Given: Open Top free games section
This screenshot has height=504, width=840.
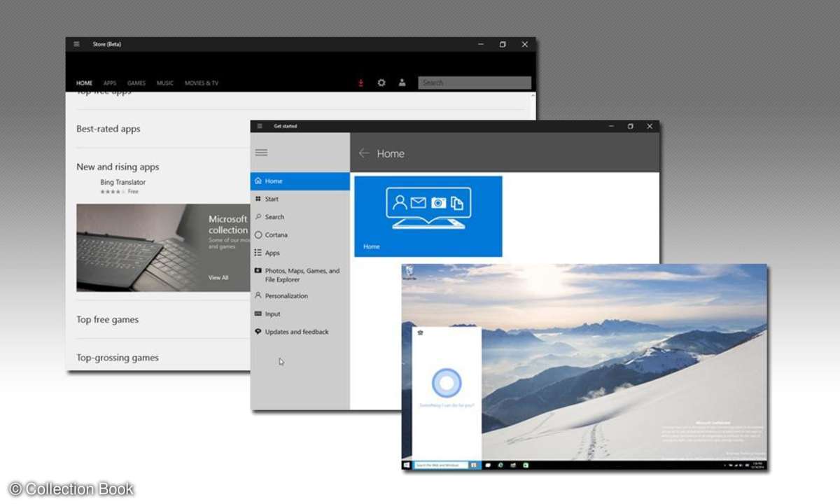Looking at the screenshot, I should [x=108, y=320].
